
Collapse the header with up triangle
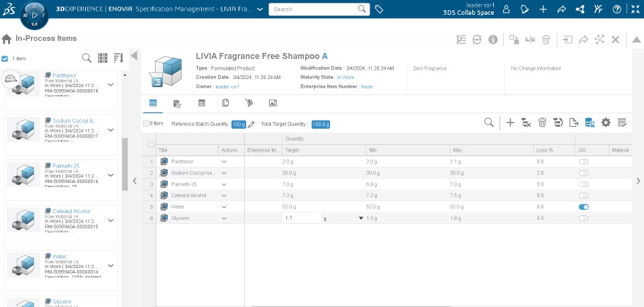[636, 40]
